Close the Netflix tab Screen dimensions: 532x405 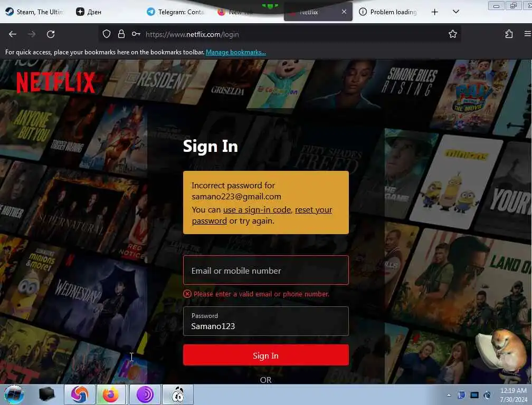click(344, 12)
